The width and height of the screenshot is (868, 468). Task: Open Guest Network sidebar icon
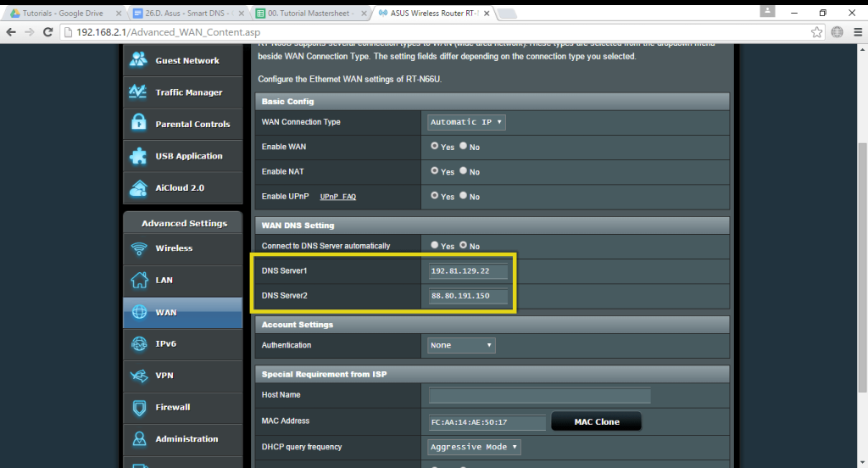pyautogui.click(x=138, y=59)
